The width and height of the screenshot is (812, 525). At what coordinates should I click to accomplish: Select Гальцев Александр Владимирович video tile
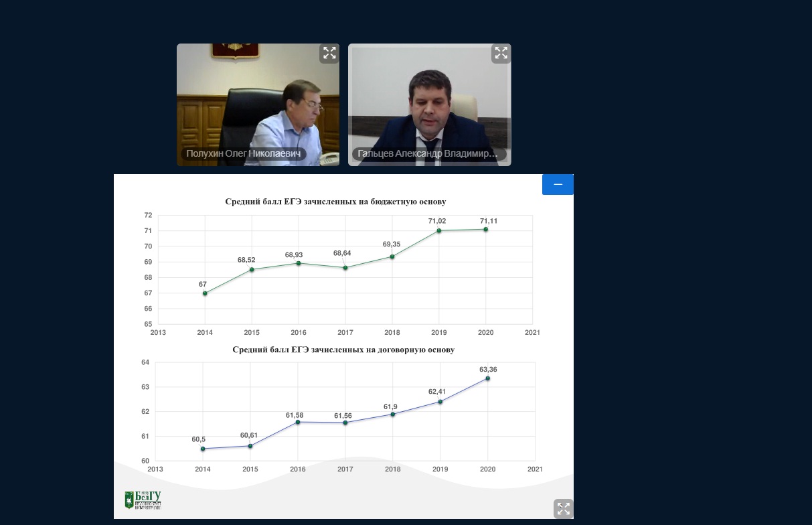tap(429, 100)
